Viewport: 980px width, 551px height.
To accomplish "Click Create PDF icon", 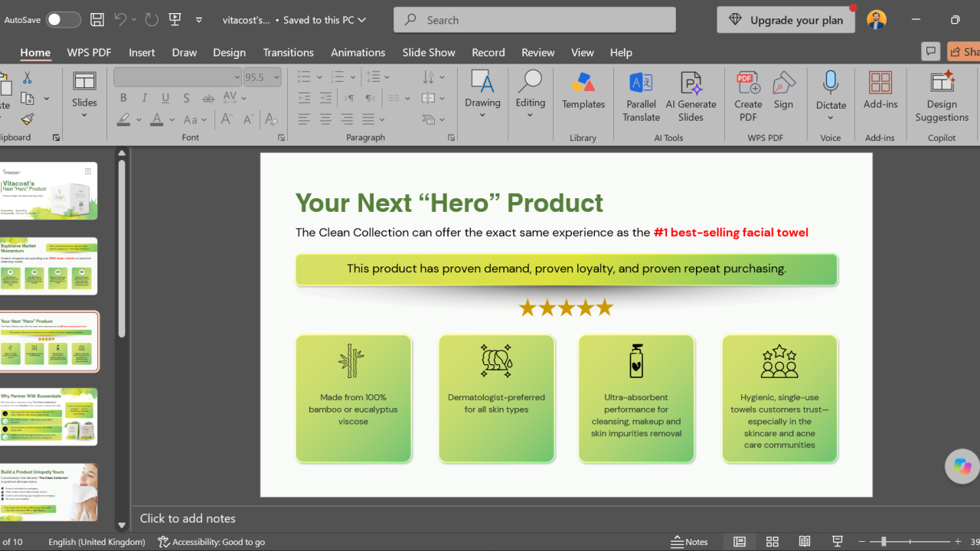I will tap(748, 96).
